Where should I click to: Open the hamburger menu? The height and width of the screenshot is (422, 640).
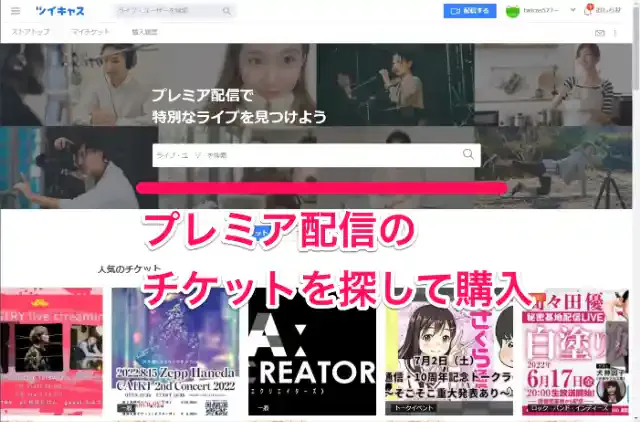[16, 11]
